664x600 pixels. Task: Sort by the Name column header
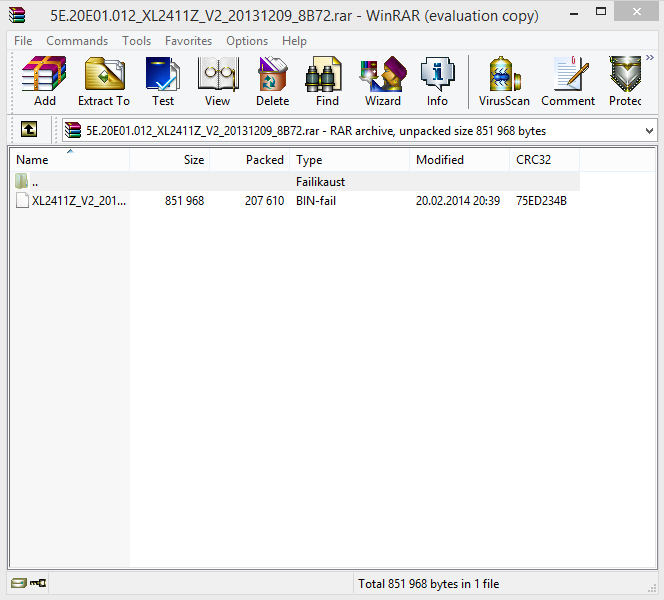coord(69,160)
